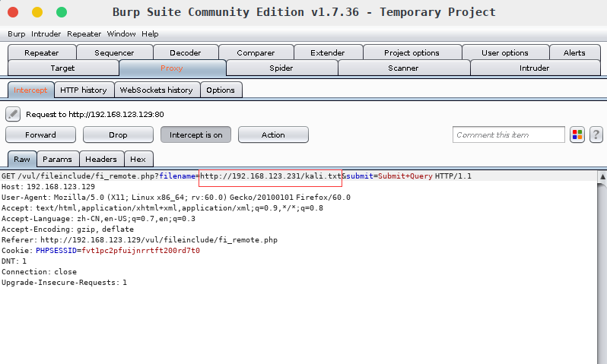Image resolution: width=607 pixels, height=364 pixels.
Task: Click the scrollbar up arrow
Action: click(x=602, y=177)
